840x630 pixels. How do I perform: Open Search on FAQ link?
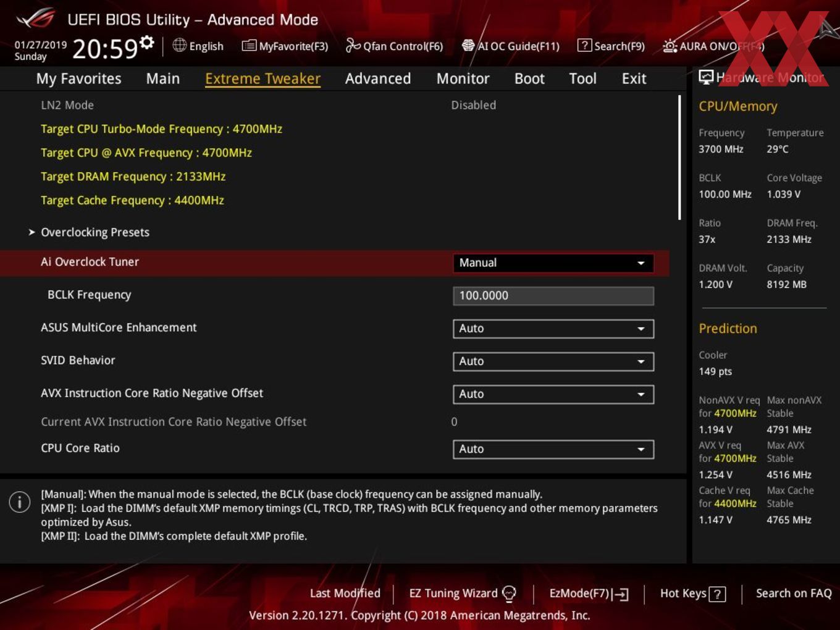tap(794, 594)
